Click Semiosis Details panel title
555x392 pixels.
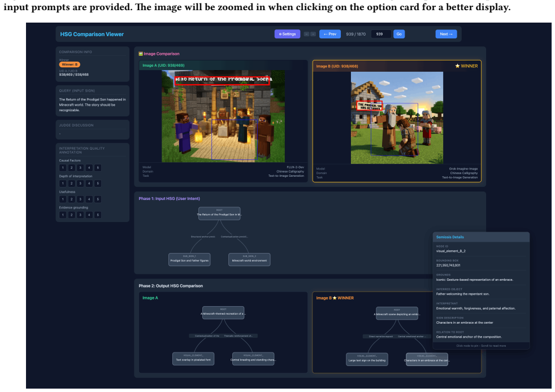click(x=450, y=237)
